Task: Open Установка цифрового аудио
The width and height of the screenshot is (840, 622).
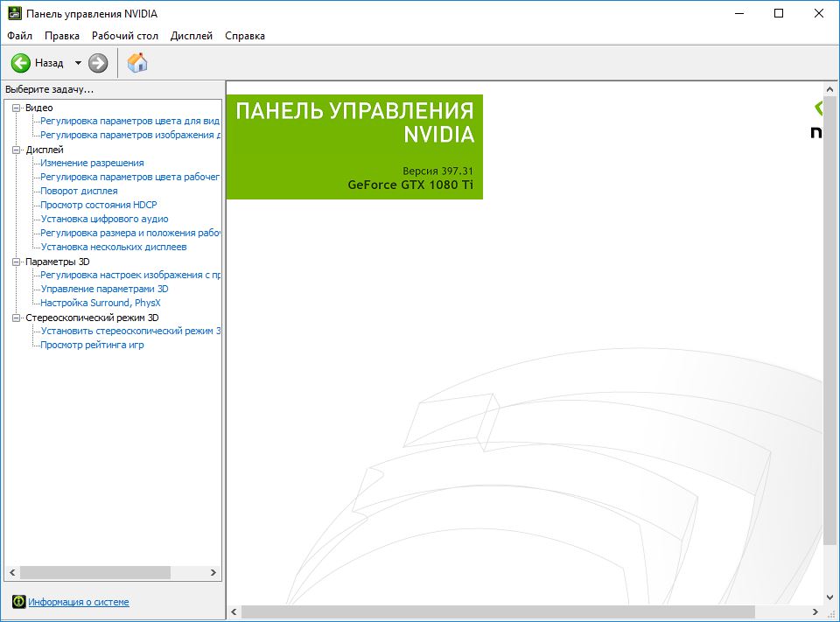Action: tap(104, 219)
